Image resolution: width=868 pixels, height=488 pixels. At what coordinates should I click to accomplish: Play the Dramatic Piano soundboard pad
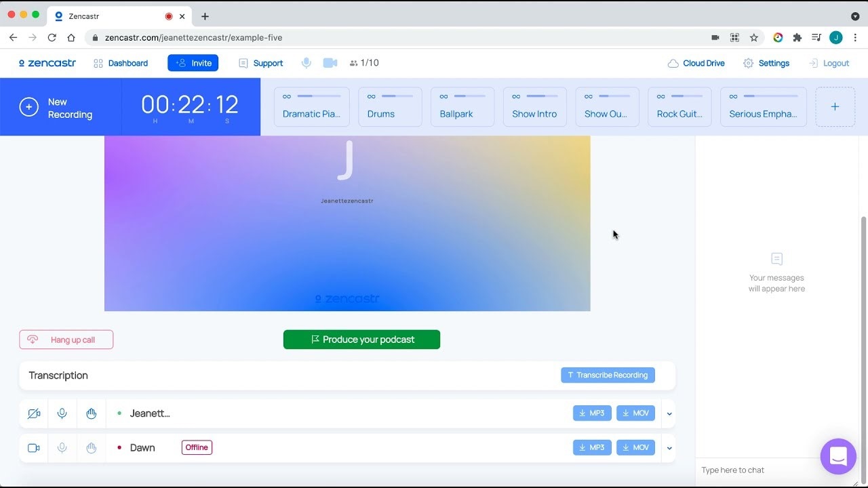312,107
